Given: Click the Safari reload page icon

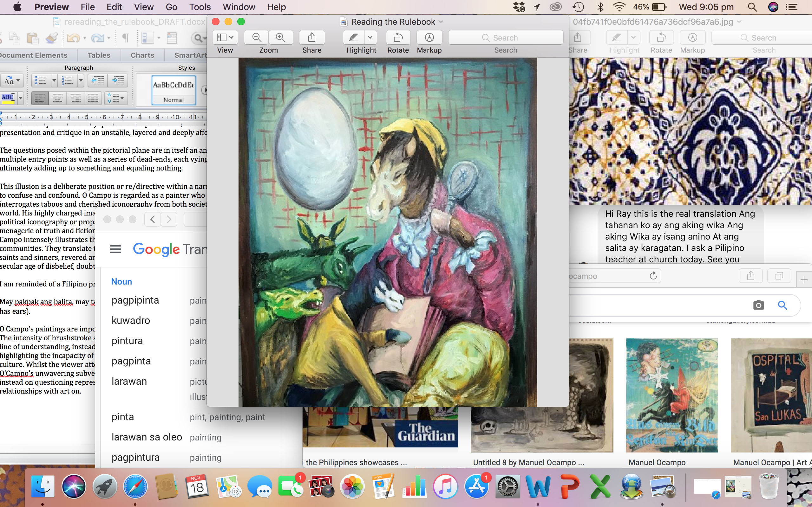Looking at the screenshot, I should click(x=653, y=276).
